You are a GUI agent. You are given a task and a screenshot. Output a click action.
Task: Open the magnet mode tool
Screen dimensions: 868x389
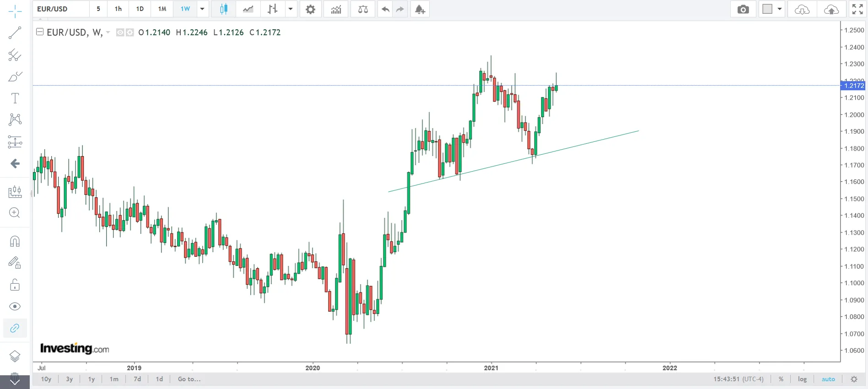pos(15,241)
